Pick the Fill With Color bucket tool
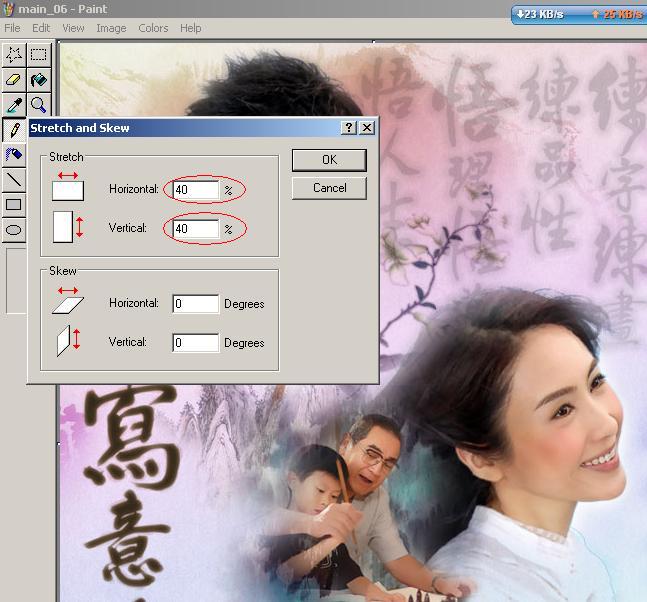Image resolution: width=647 pixels, height=602 pixels. tap(38, 79)
